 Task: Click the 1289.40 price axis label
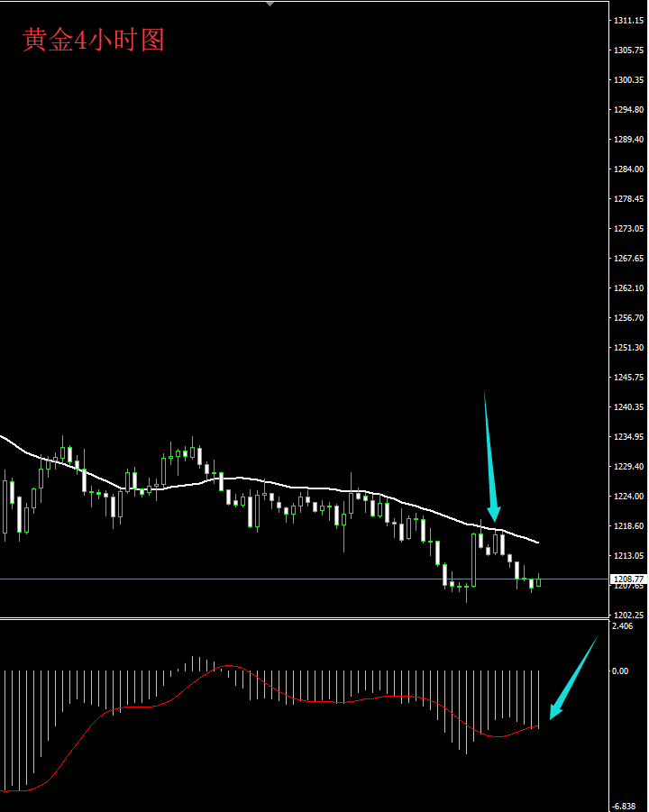coord(628,140)
